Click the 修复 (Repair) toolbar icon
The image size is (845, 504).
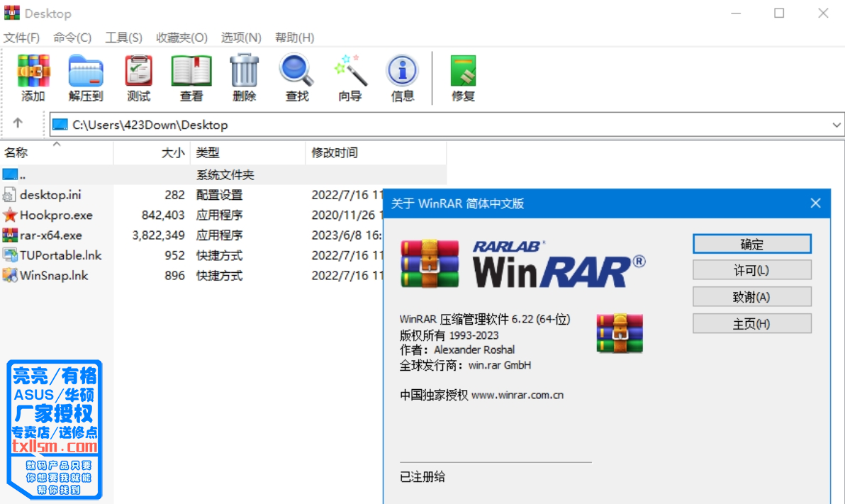pos(463,71)
